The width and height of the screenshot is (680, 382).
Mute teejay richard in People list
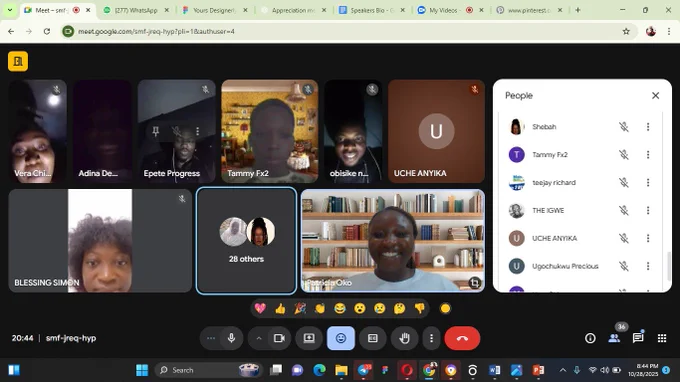624,183
